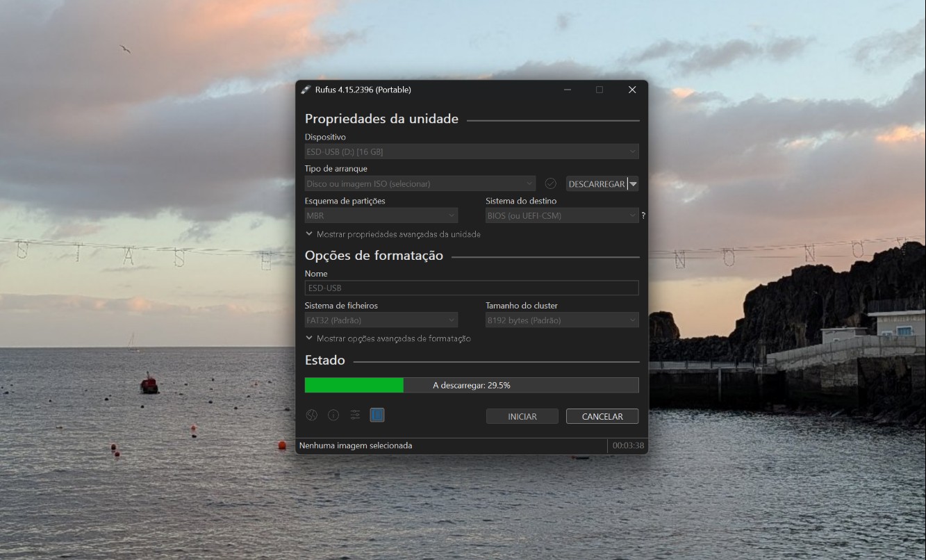This screenshot has height=560, width=926.
Task: Click the Nome ESD-USB text field
Action: (472, 288)
